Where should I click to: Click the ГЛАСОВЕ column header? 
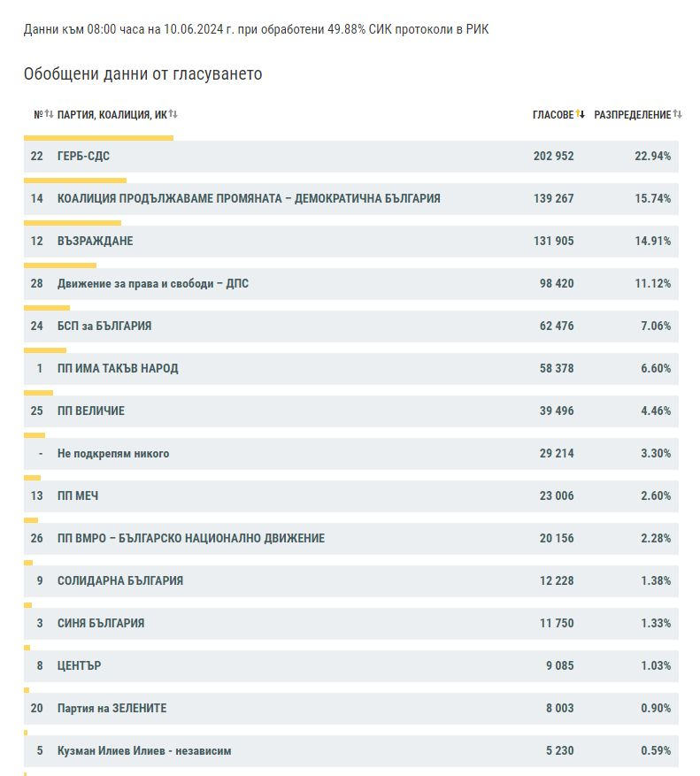(553, 115)
